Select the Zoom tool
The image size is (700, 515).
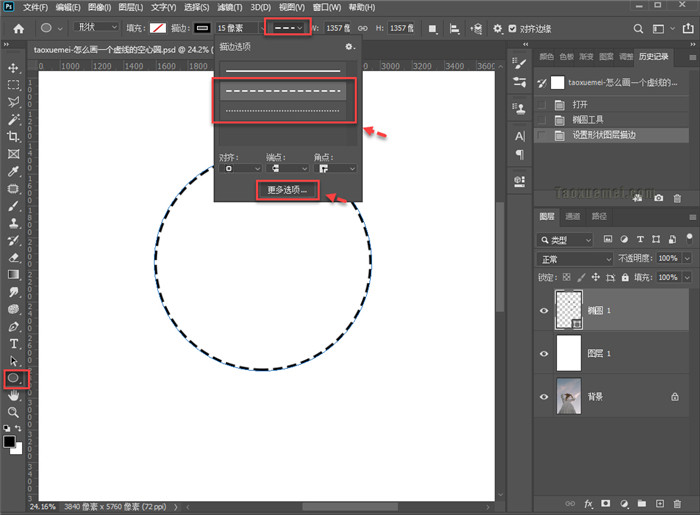click(13, 412)
